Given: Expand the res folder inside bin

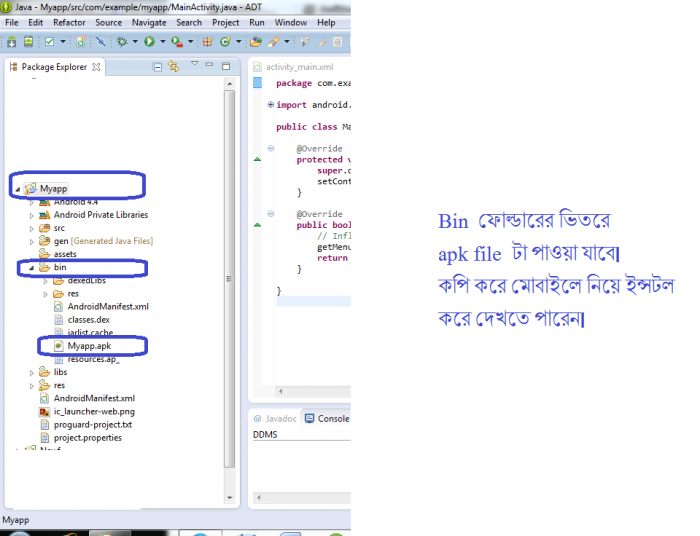Looking at the screenshot, I should coord(46,295).
